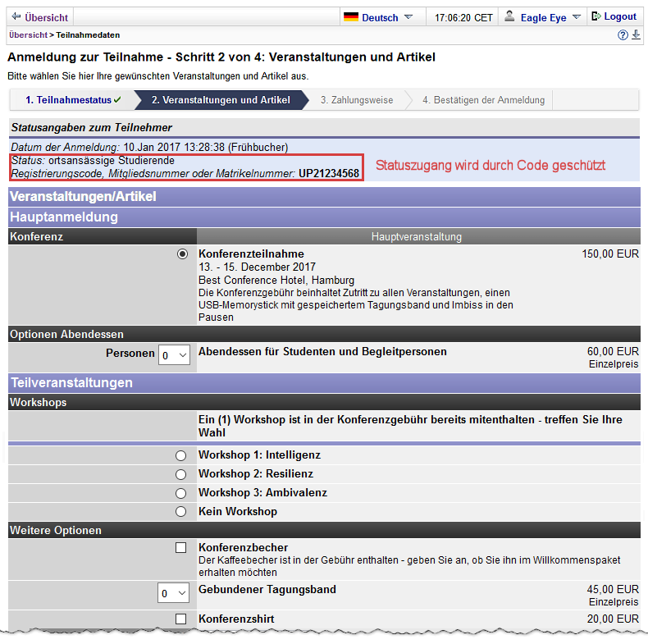Select Workshop 1: Intelligenz radio button
648x644 pixels.
pos(180,455)
